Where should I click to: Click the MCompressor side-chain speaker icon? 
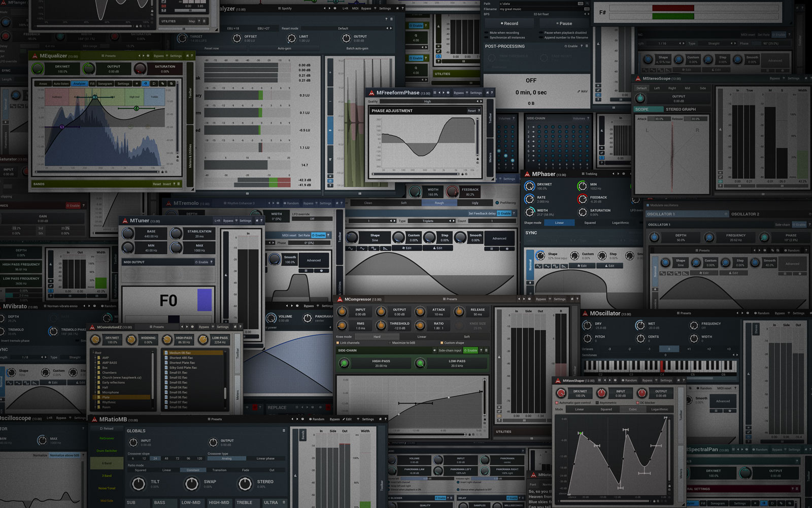[x=434, y=351]
